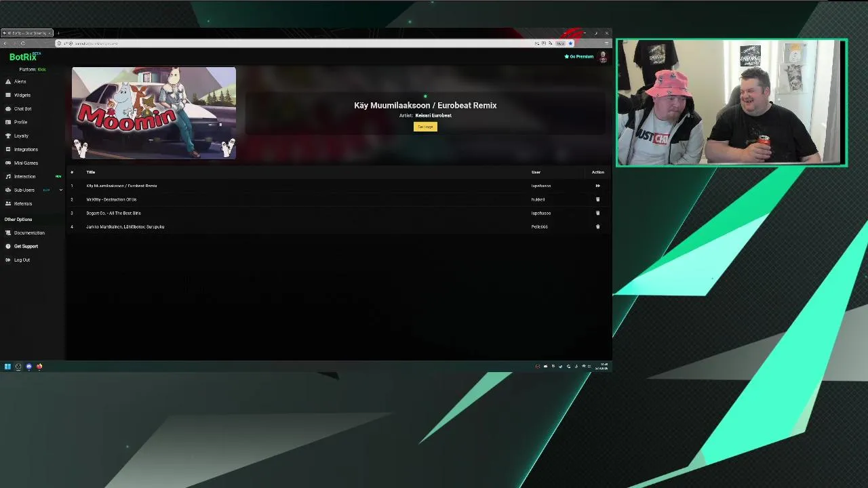This screenshot has width=868, height=488.
Task: Click the browser back arrow
Action: [x=5, y=43]
